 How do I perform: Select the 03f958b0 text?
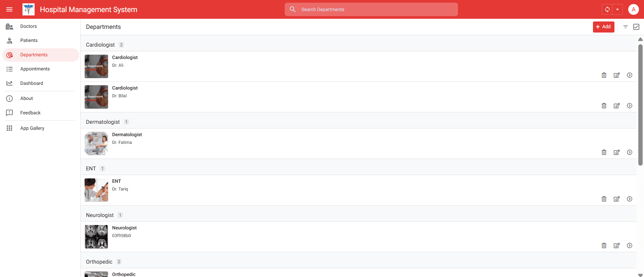click(x=122, y=236)
